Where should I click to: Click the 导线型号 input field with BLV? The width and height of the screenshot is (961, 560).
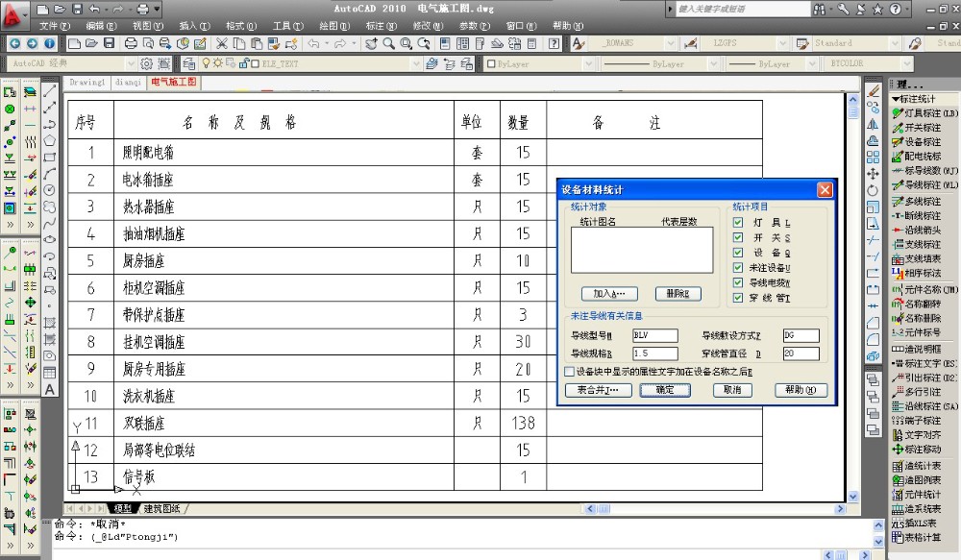coord(654,335)
